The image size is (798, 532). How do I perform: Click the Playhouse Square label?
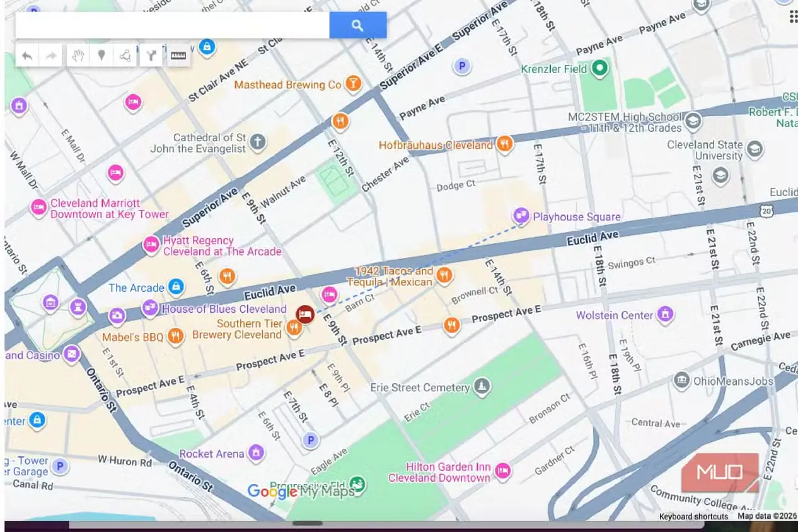pyautogui.click(x=577, y=217)
